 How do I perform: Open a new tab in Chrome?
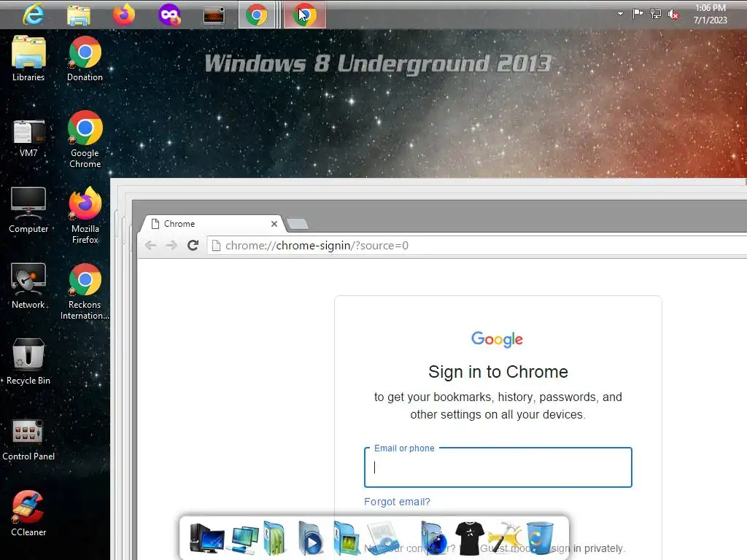[298, 224]
